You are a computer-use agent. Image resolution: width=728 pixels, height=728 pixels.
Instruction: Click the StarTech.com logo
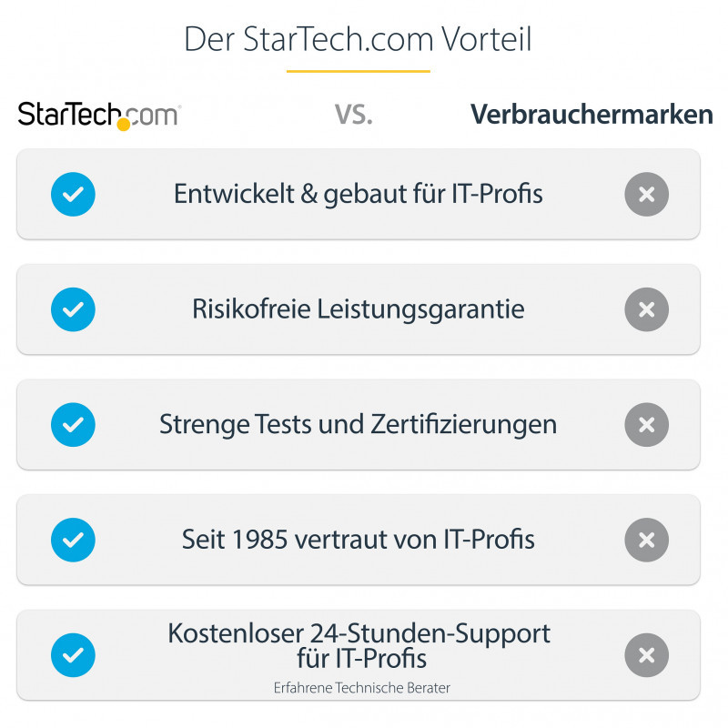pos(99,116)
